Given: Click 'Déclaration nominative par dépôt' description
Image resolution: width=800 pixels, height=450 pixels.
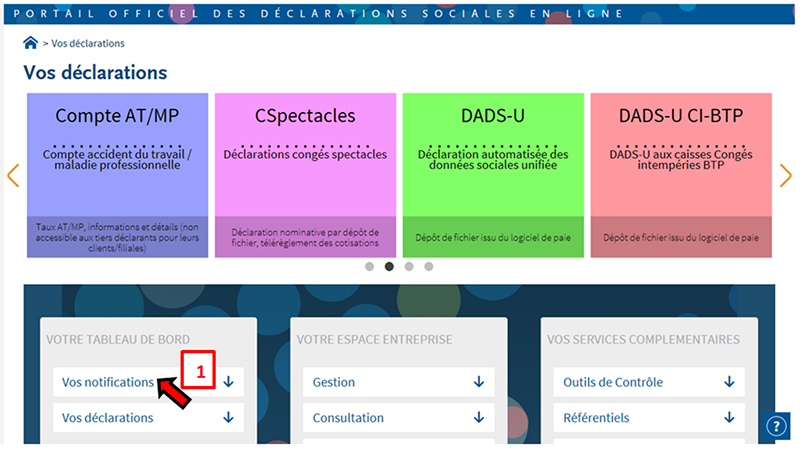Looking at the screenshot, I should pos(305,238).
